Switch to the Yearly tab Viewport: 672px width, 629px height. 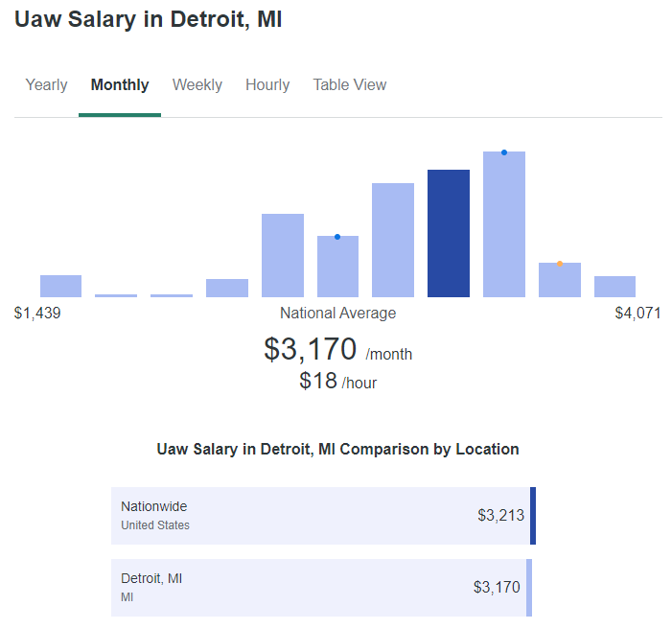[x=46, y=85]
